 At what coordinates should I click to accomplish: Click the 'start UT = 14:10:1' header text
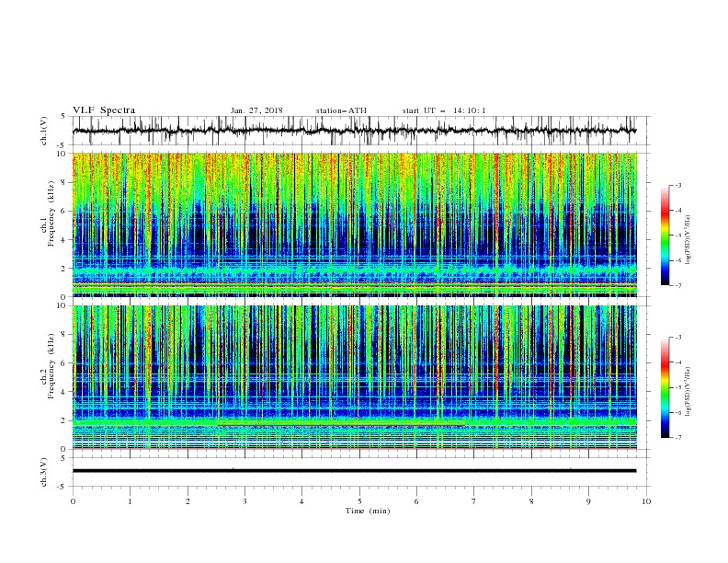444,110
